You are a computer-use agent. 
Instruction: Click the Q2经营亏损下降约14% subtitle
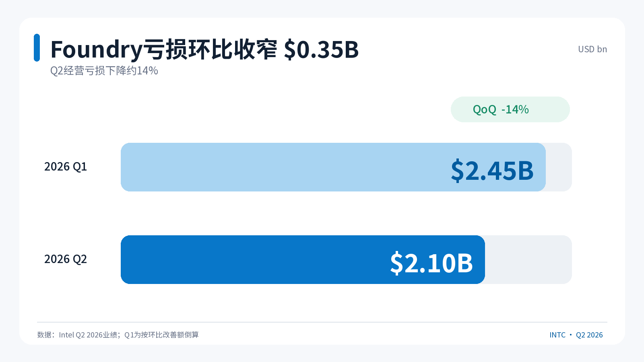click(104, 71)
